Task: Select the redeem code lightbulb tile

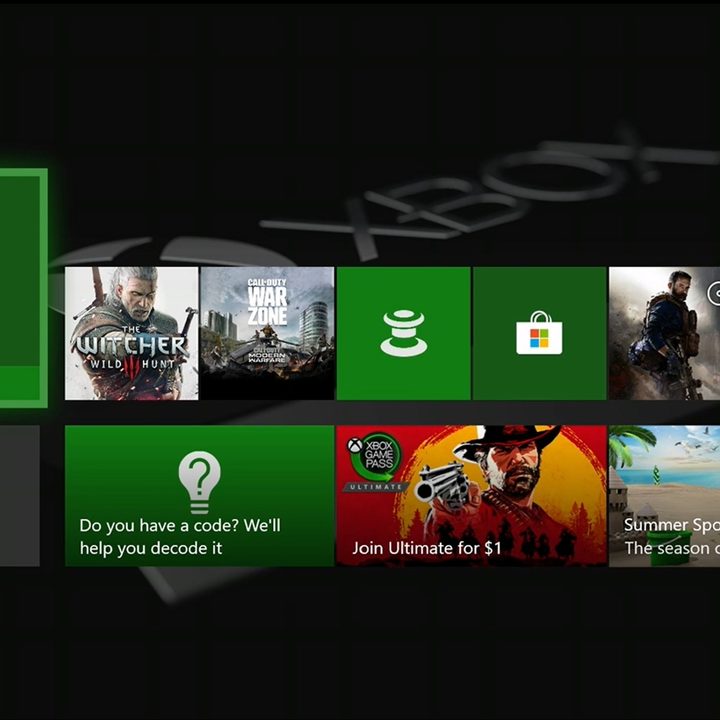Action: [199, 496]
